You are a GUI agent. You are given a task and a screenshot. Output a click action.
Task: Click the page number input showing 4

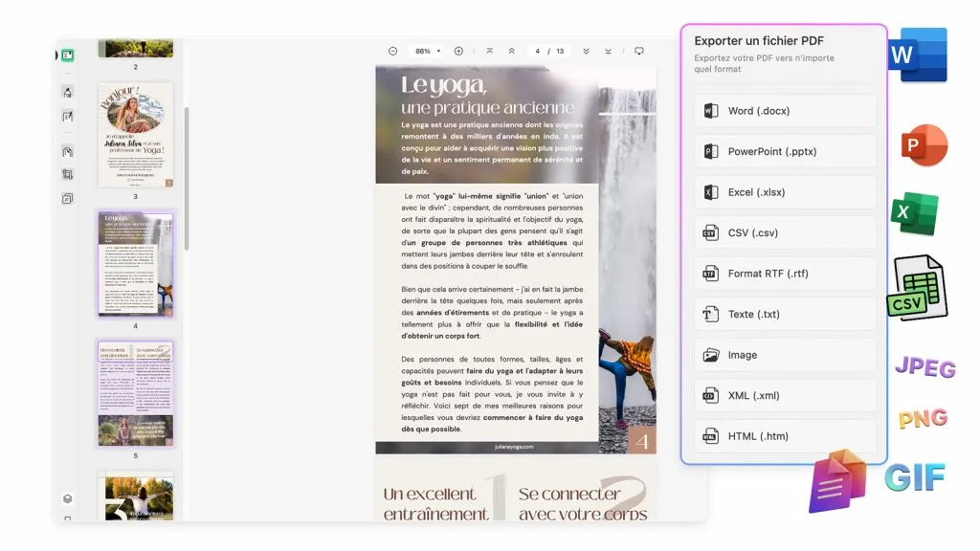(x=539, y=51)
